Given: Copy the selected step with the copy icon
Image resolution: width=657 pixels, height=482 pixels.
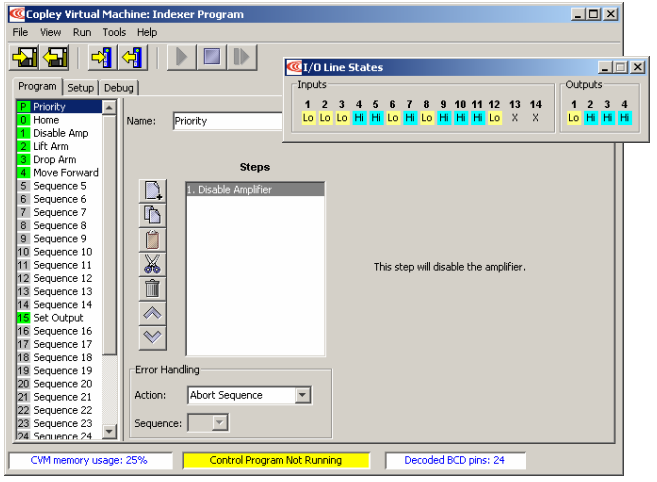Looking at the screenshot, I should [153, 215].
